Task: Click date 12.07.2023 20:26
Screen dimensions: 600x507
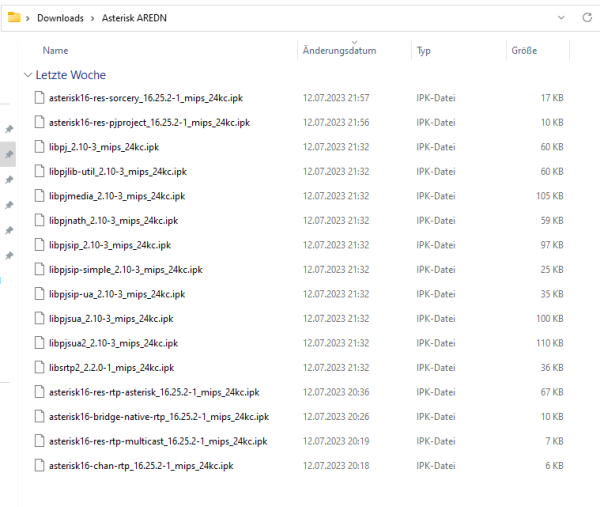Action: tap(336, 416)
